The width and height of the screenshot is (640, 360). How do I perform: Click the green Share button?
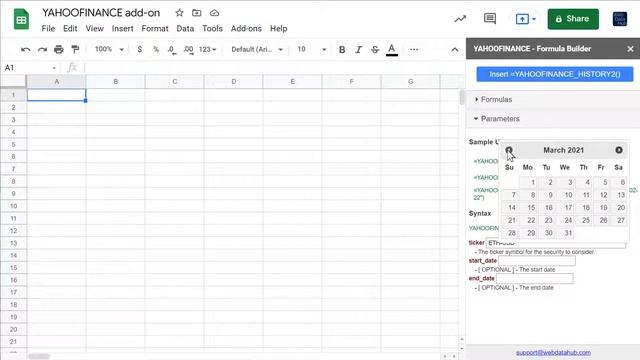tap(573, 19)
